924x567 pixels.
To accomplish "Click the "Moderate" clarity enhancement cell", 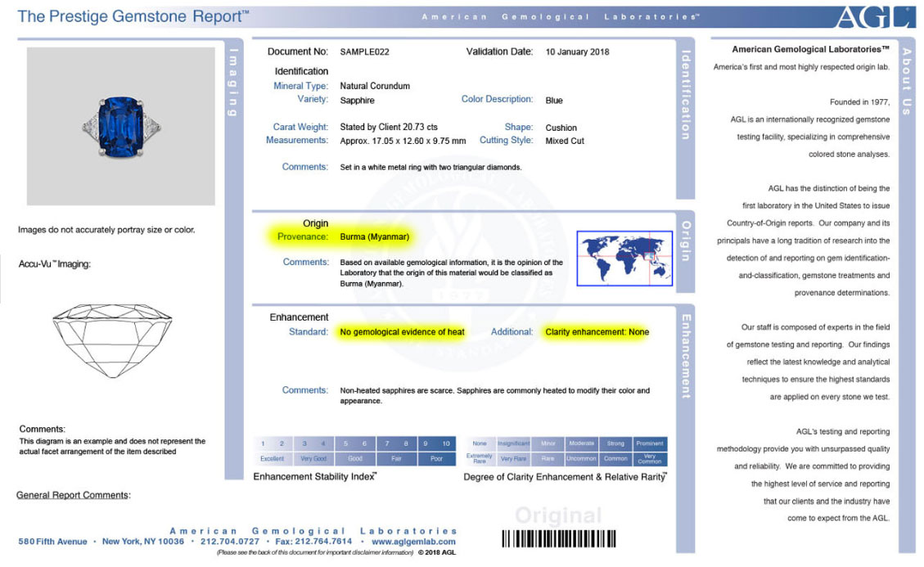I will click(x=582, y=443).
